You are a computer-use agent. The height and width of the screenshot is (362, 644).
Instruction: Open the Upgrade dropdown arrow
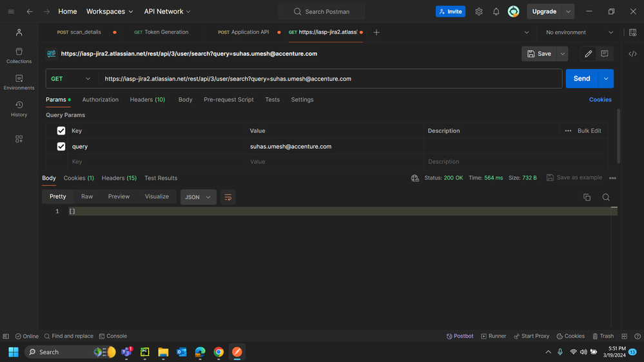click(x=568, y=12)
